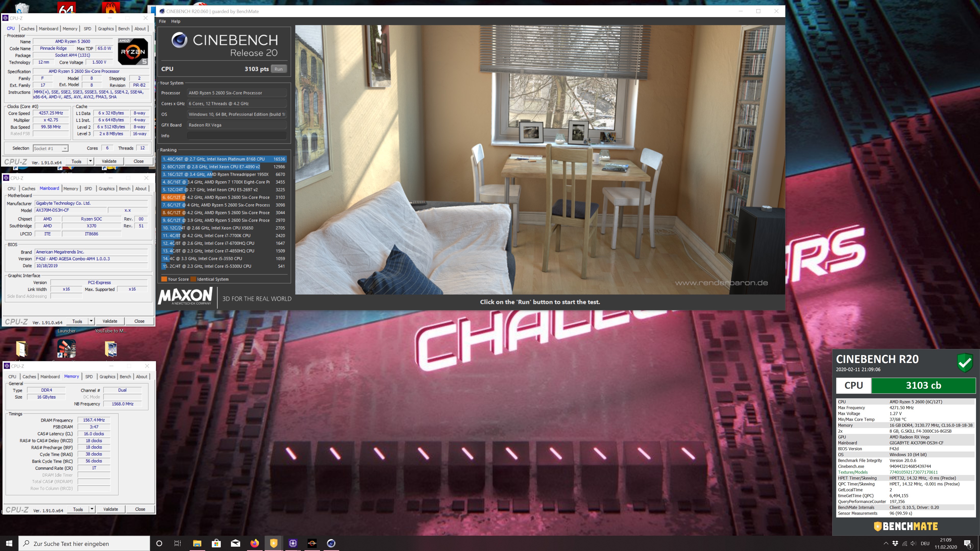The width and height of the screenshot is (980, 551).
Task: Click the green BenchMate validation checkmark shield
Action: tap(965, 363)
